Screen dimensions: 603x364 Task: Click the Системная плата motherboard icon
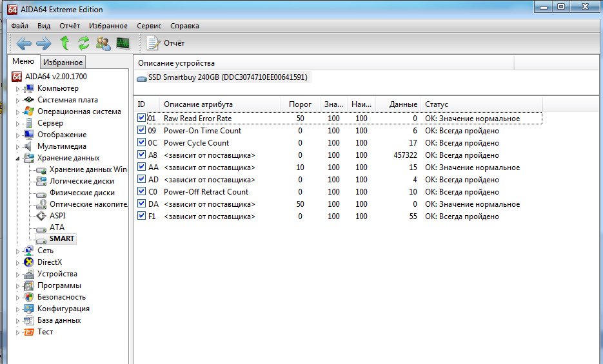28,100
